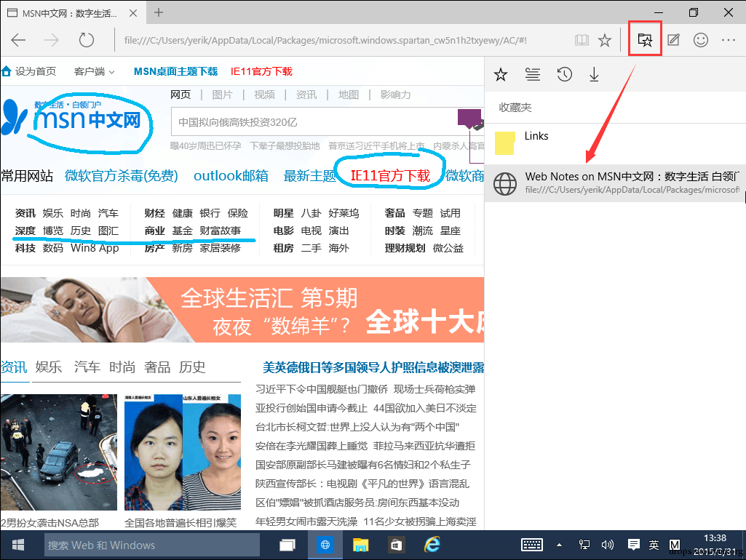
Task: Open NSA总部 news photo thumbnail
Action: click(59, 452)
